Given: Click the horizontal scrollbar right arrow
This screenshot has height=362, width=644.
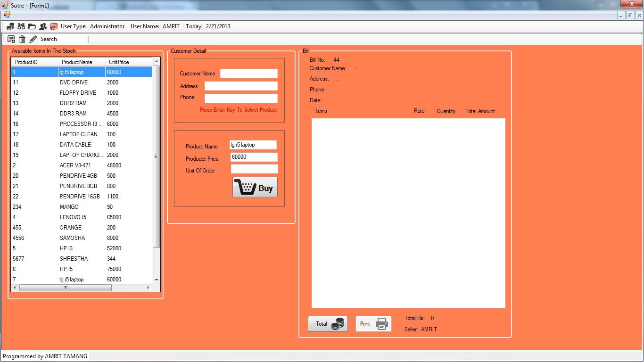Looking at the screenshot, I should [x=148, y=288].
